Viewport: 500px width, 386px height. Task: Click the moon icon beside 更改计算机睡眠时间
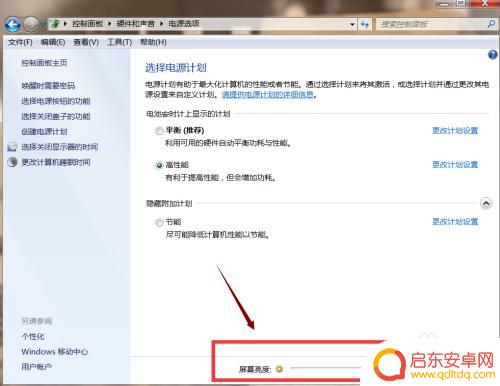(12, 162)
